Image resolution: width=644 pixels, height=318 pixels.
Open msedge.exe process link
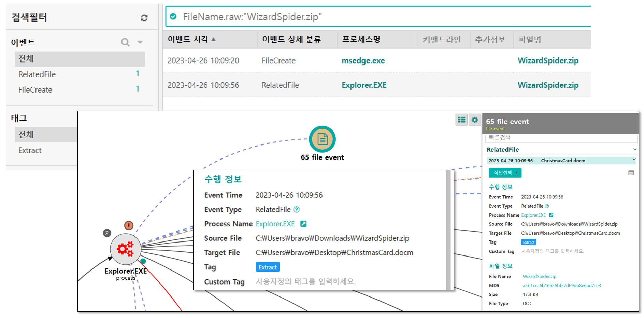[363, 60]
